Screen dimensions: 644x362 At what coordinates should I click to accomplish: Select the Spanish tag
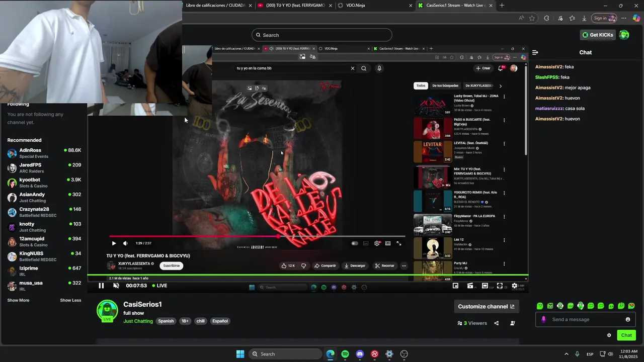pos(166,321)
